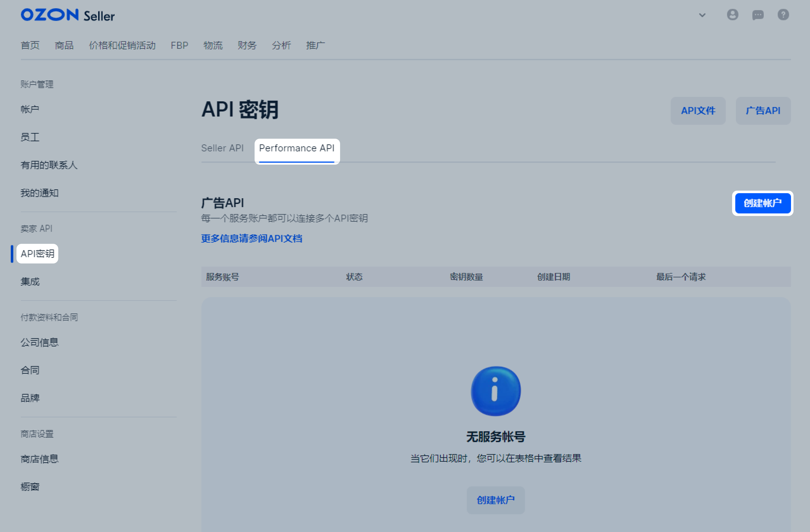Click the 状态 column header
This screenshot has height=532, width=810.
(354, 277)
